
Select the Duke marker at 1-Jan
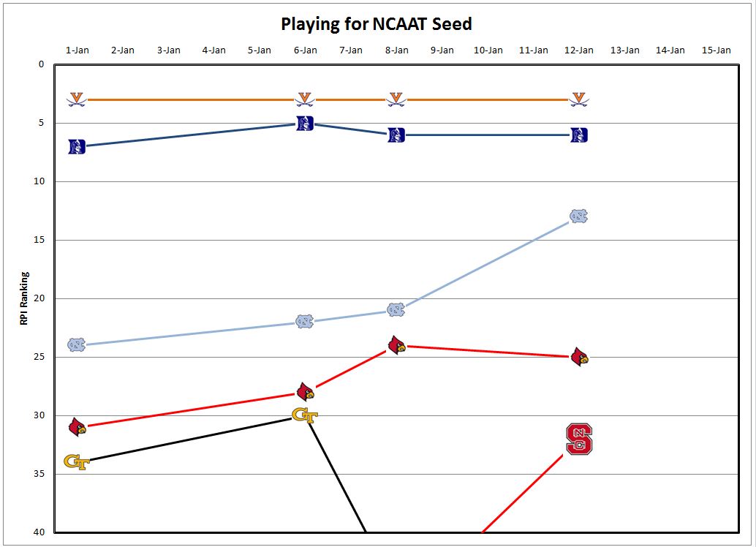(x=77, y=146)
